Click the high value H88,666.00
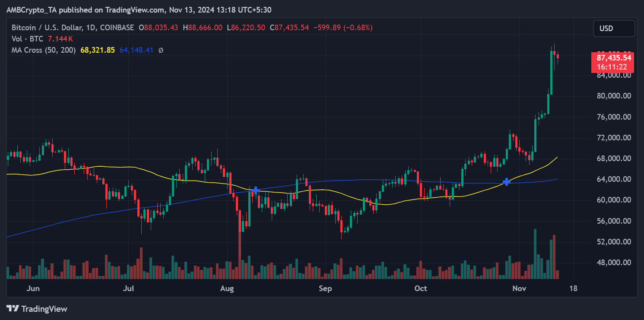Viewport: 644px width, 320px height. (203, 28)
